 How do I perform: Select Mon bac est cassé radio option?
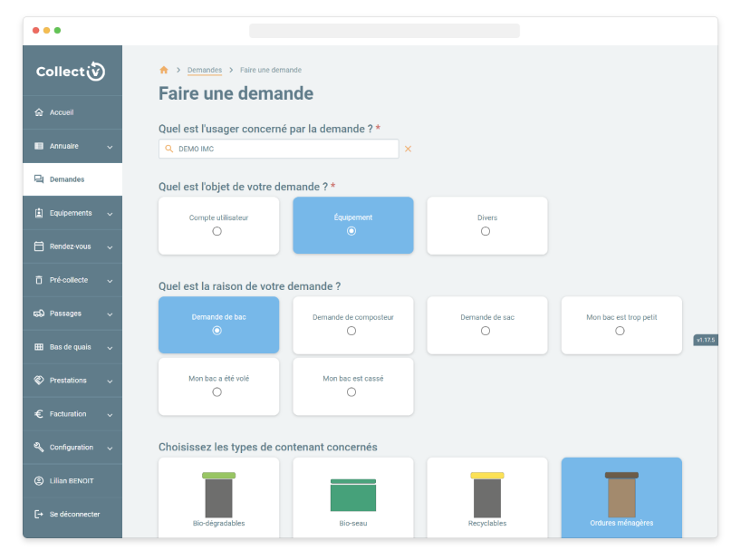351,392
